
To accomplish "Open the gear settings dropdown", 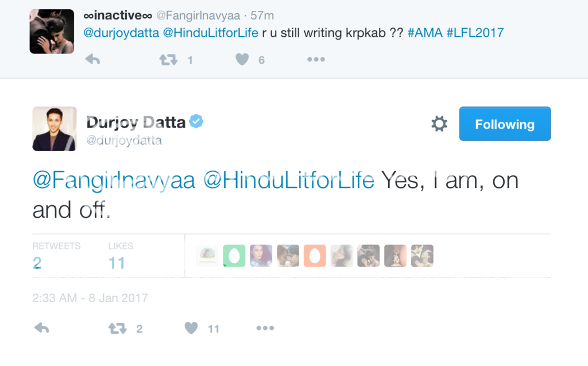I will click(x=439, y=124).
